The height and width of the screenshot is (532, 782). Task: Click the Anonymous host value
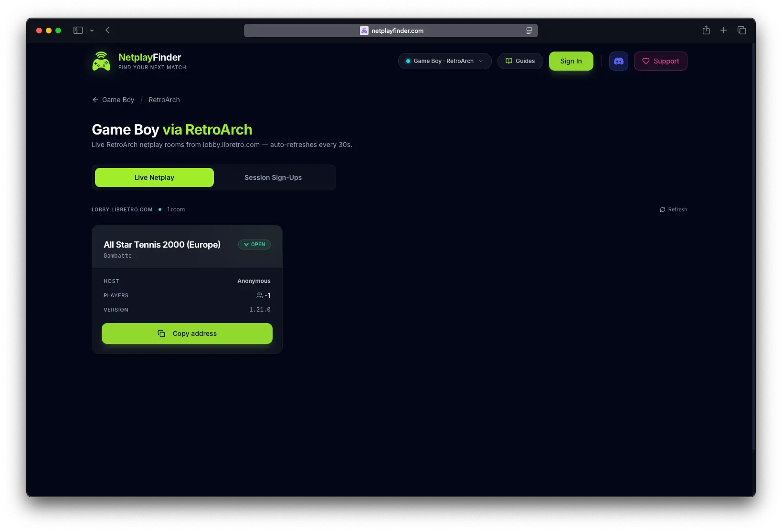tap(254, 281)
